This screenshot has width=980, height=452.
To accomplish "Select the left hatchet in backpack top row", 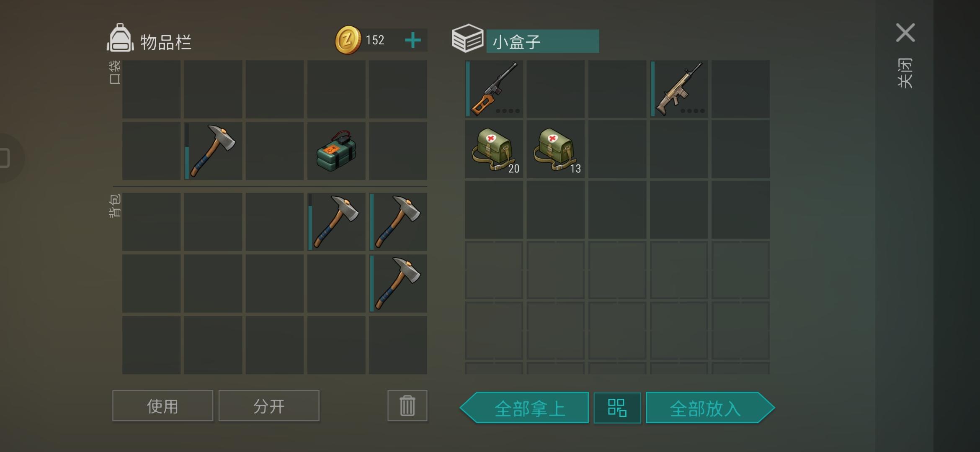I will (x=336, y=222).
